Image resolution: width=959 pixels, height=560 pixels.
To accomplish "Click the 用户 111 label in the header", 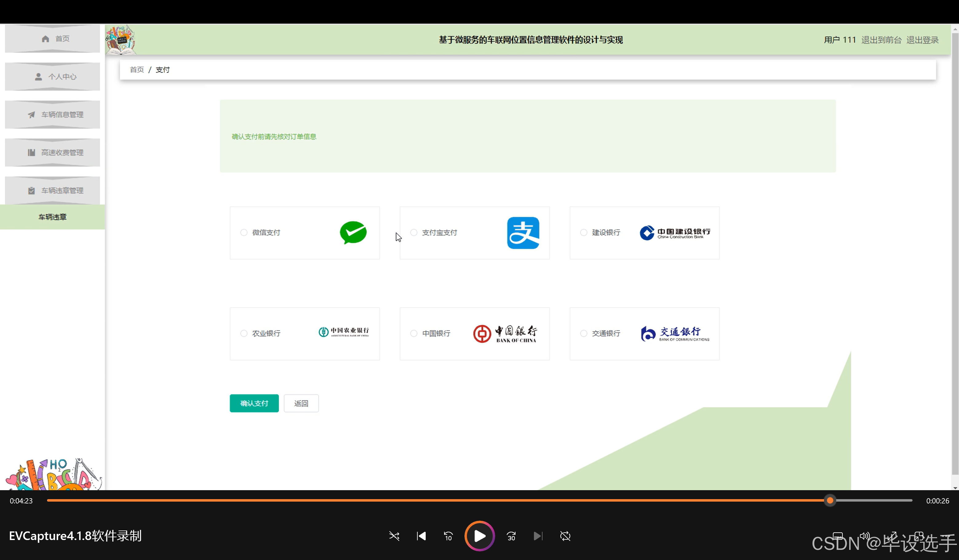I will pos(840,40).
